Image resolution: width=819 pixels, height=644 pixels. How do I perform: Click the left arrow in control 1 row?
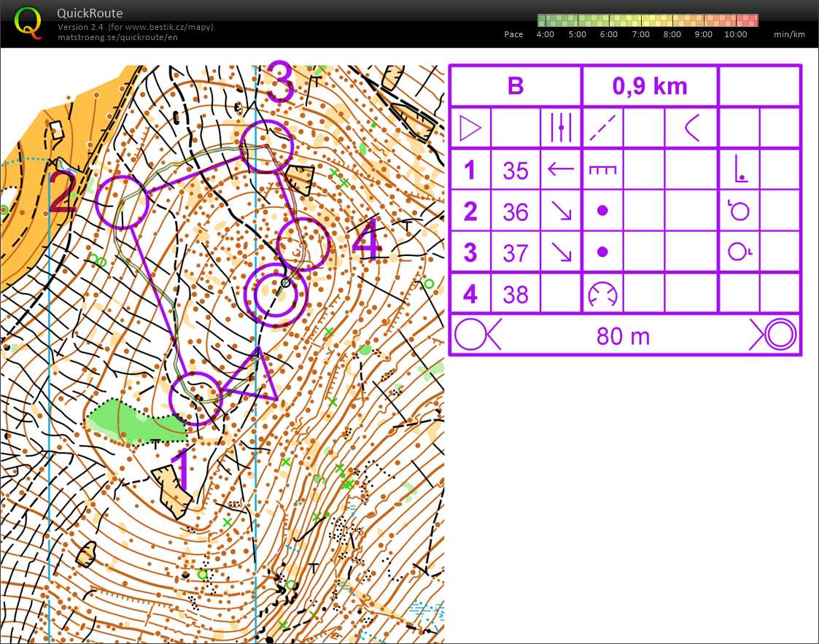coord(560,170)
